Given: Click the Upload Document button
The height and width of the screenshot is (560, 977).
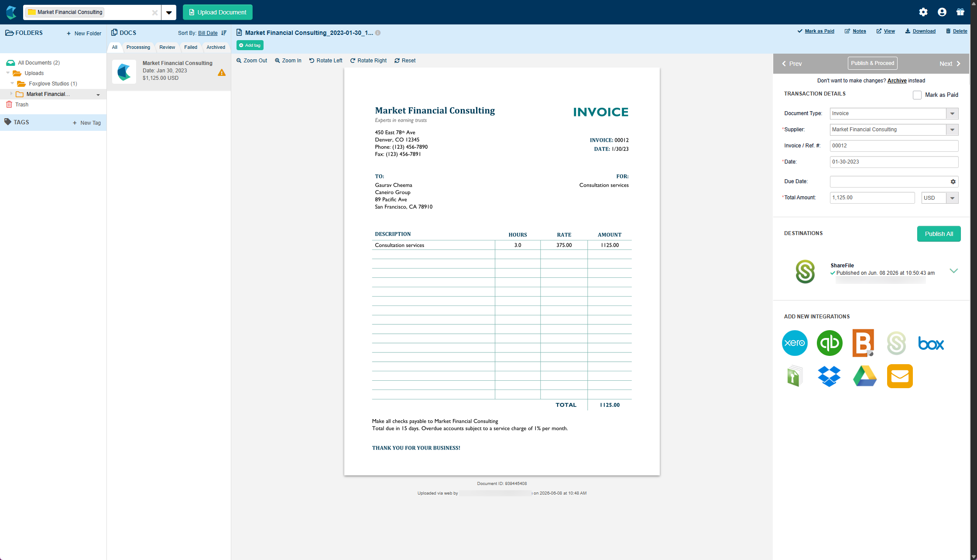Looking at the screenshot, I should pos(218,12).
